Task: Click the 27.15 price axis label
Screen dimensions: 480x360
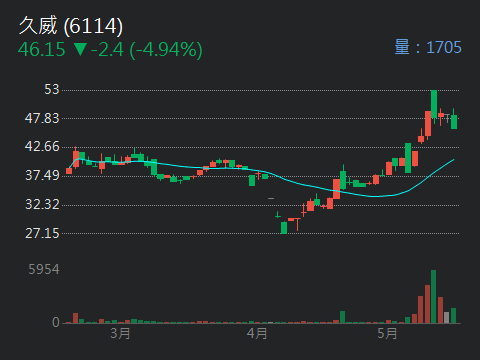Action: pos(42,233)
